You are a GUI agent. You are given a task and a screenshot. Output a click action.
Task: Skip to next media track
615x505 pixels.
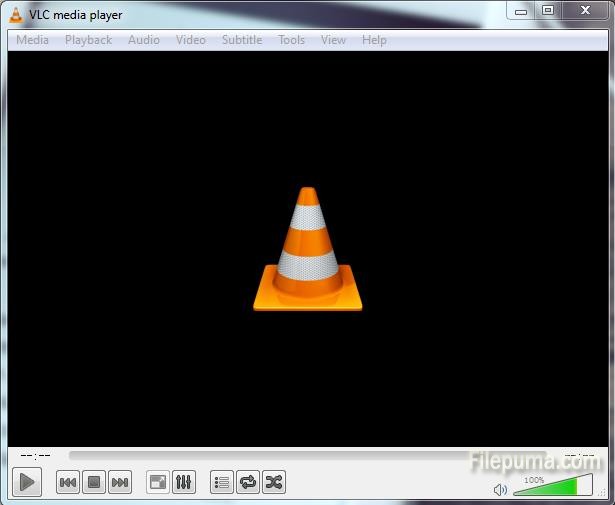(120, 483)
